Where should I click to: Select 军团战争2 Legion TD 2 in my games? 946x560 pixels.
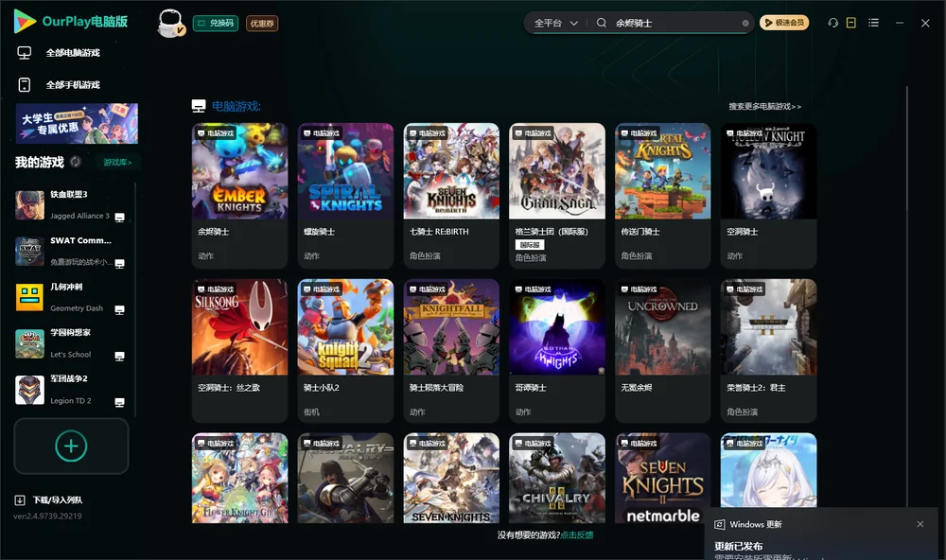[x=71, y=390]
